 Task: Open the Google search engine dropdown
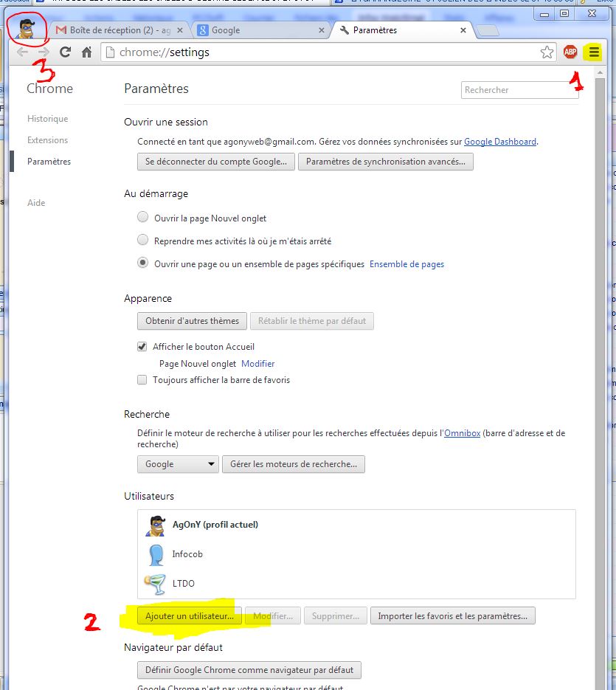tap(178, 464)
